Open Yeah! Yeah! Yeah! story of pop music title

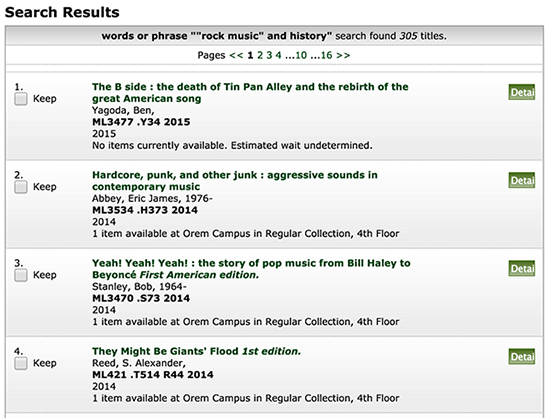coord(251,269)
